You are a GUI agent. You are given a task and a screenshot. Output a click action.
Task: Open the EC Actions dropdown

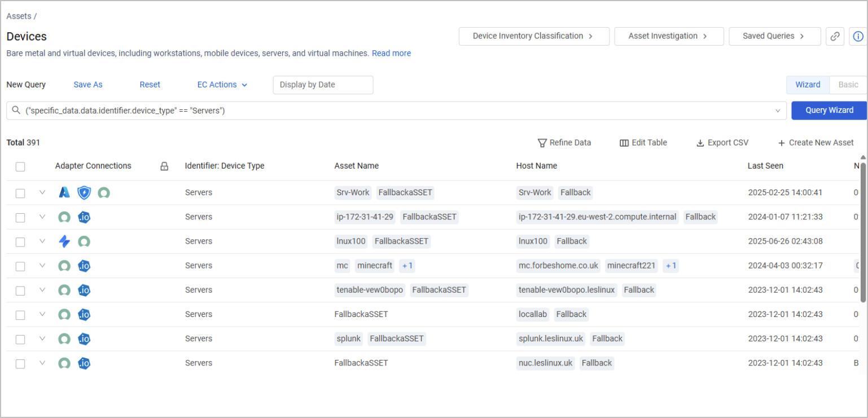point(222,85)
